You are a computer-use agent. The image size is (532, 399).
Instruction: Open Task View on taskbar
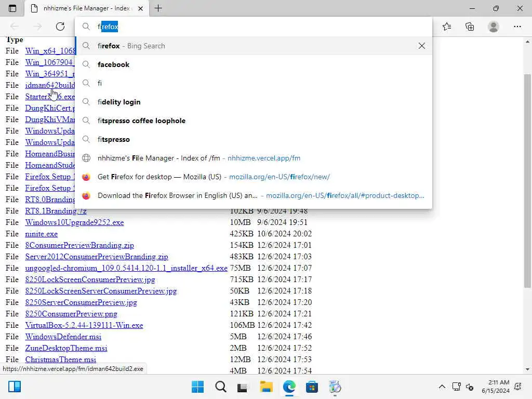coord(242,387)
